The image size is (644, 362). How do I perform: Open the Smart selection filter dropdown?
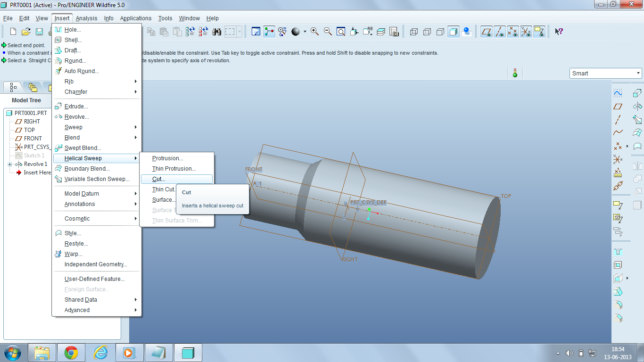tap(639, 73)
